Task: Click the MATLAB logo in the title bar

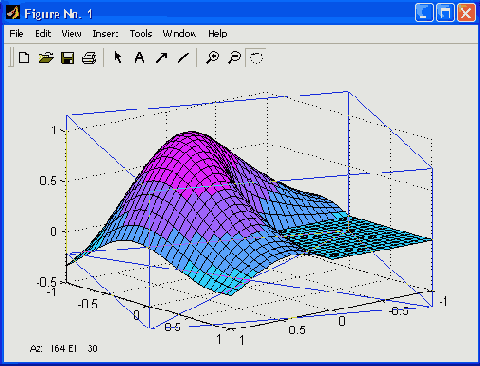Action: [13, 13]
